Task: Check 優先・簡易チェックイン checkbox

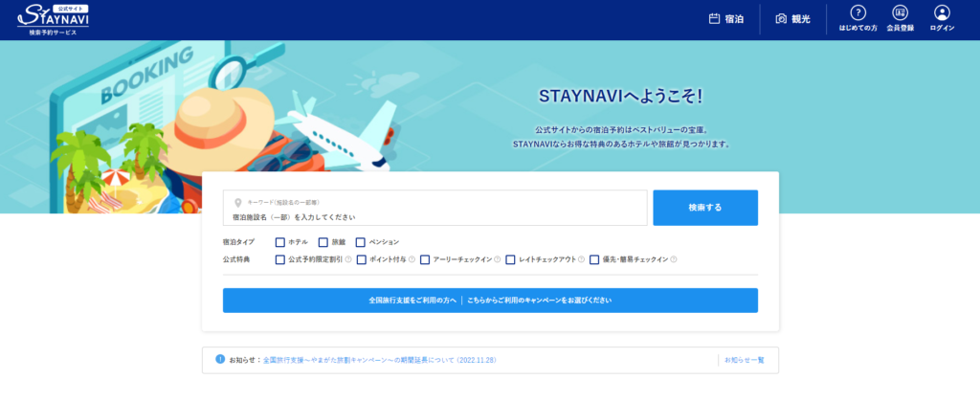Action: 594,259
